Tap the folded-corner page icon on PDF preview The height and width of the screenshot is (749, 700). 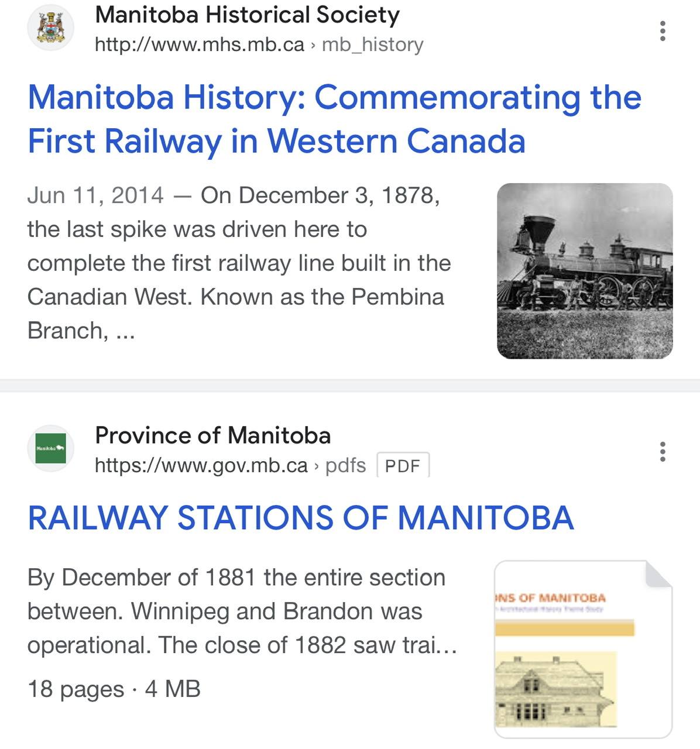[658, 573]
